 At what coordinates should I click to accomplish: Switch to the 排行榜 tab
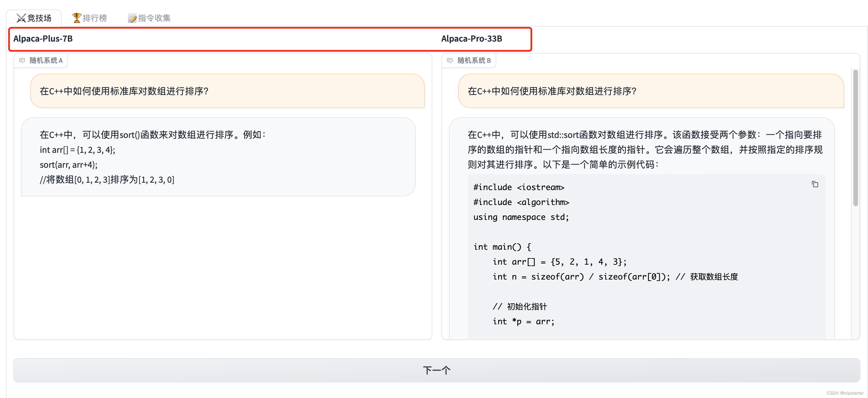(94, 18)
